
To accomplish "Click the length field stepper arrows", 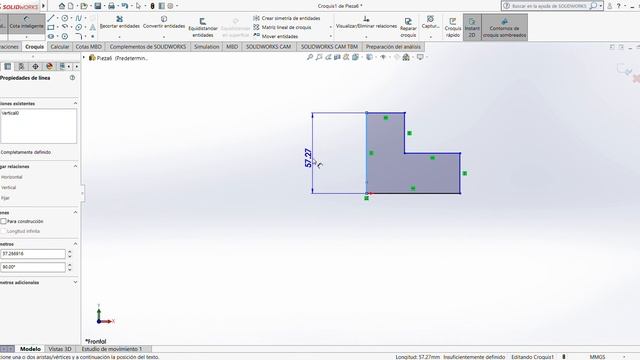I will click(70, 254).
